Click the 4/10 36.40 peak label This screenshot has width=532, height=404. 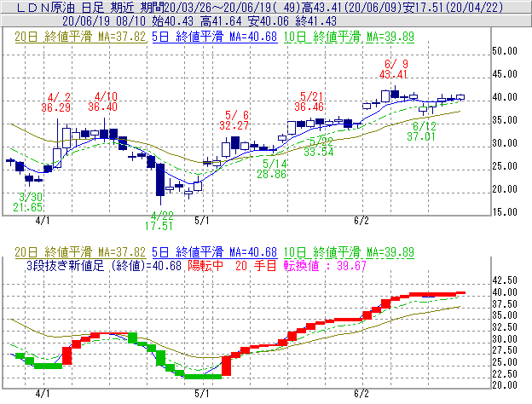pos(103,101)
